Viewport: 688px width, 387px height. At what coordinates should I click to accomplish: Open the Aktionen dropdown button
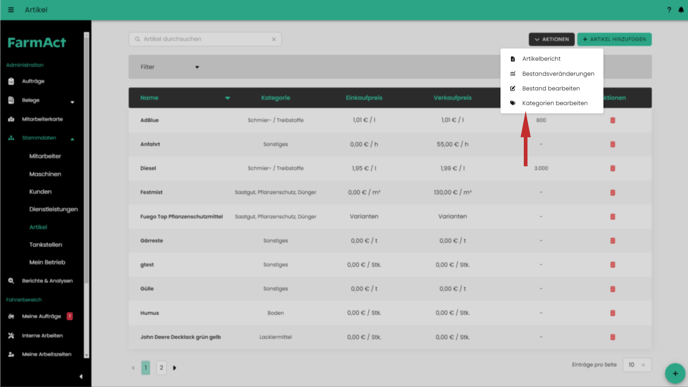(552, 39)
